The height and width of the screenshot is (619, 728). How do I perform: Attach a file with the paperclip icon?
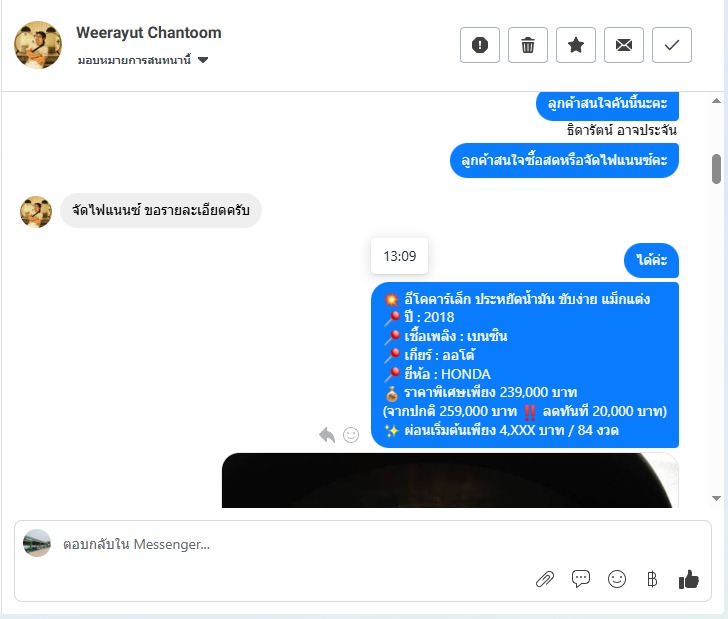(545, 579)
